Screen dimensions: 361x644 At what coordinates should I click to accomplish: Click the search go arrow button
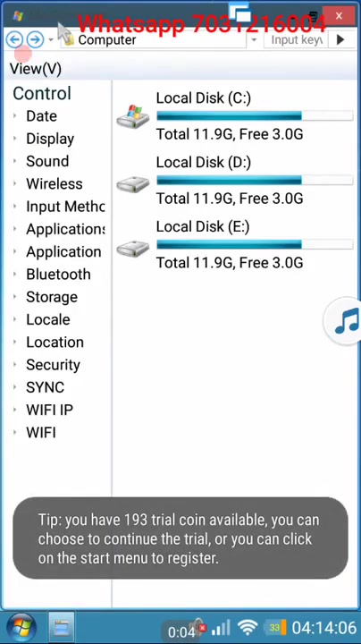pyautogui.click(x=340, y=40)
